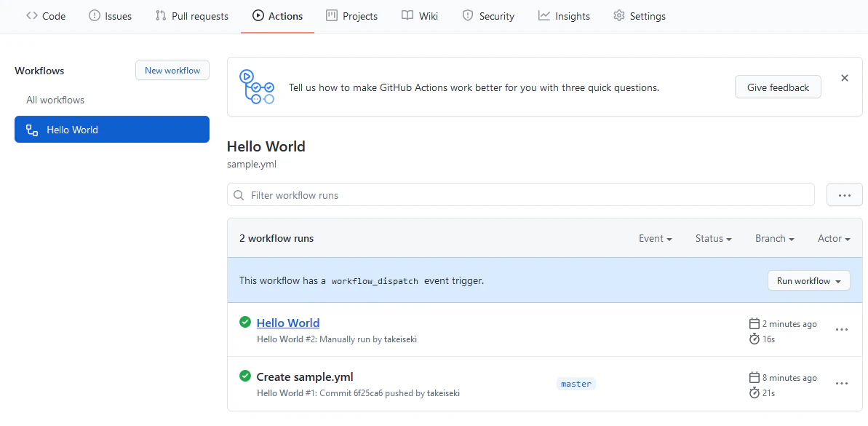Click the workflow_dispatch code text
The image size is (868, 426).
pyautogui.click(x=375, y=281)
